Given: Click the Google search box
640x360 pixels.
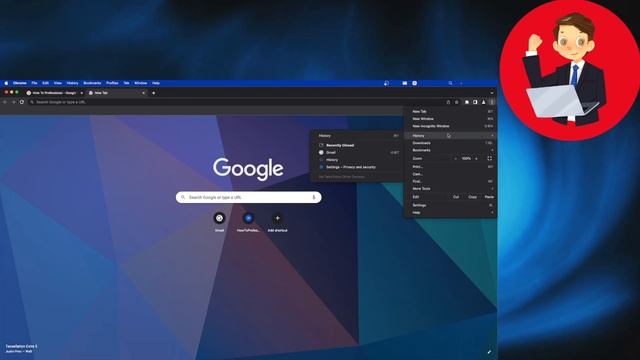Looking at the screenshot, I should click(249, 197).
